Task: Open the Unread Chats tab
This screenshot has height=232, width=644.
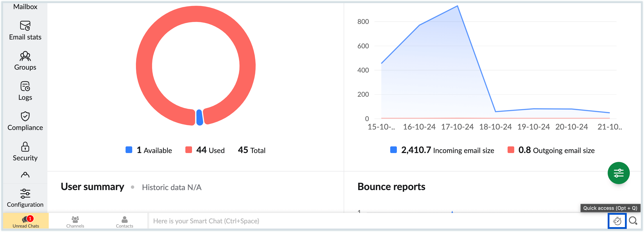Action: point(26,221)
